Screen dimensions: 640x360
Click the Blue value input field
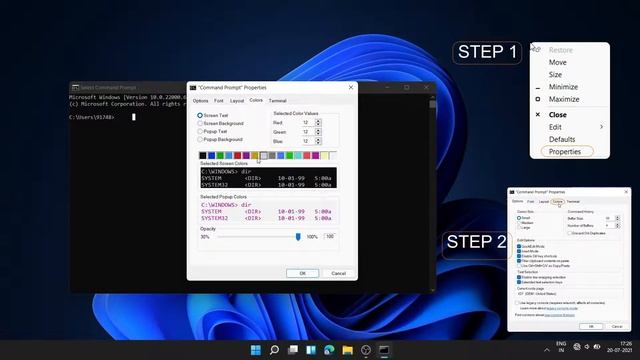pyautogui.click(x=308, y=141)
